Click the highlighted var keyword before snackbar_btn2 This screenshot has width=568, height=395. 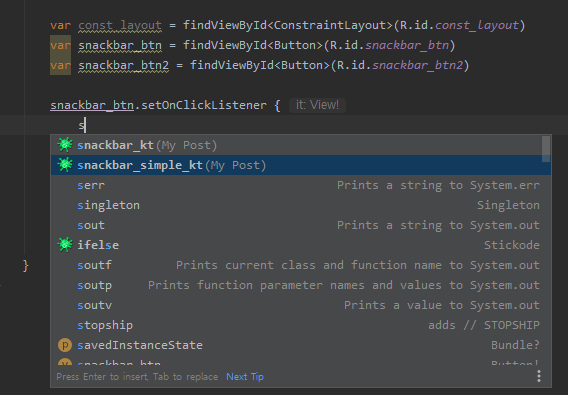click(60, 65)
